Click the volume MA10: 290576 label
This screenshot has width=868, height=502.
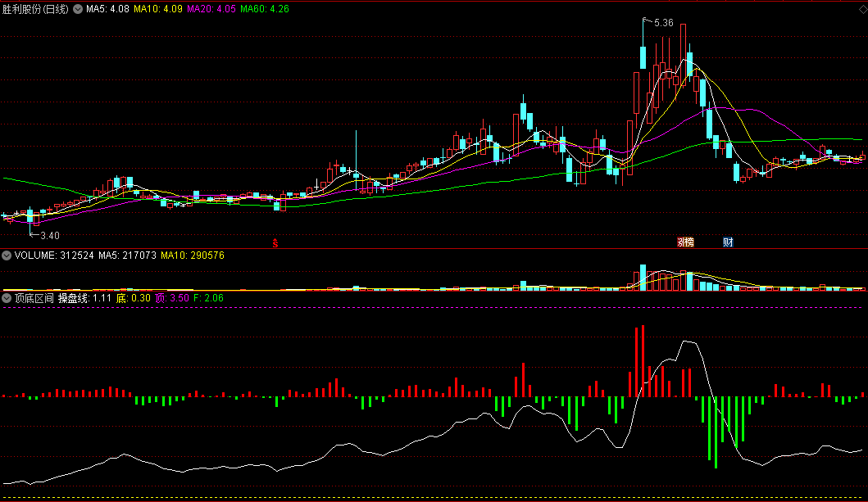tap(193, 256)
